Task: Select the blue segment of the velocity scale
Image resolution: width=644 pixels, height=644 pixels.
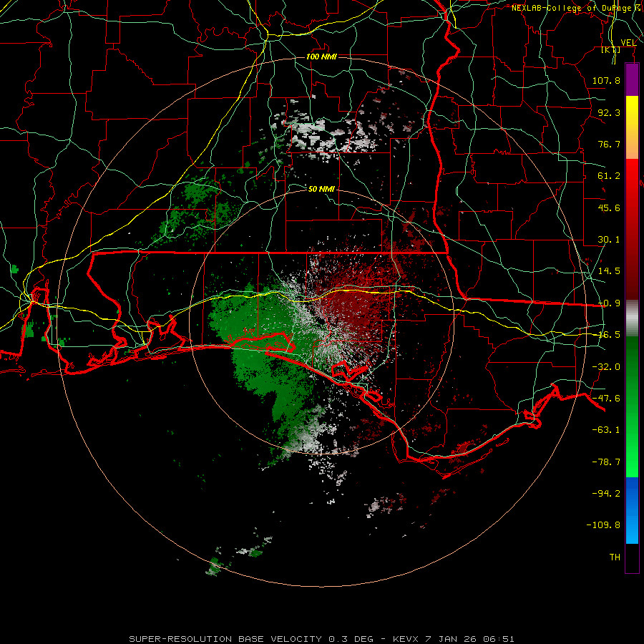Action: coord(632,510)
